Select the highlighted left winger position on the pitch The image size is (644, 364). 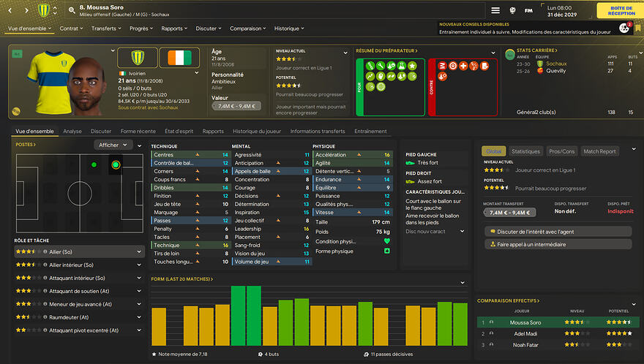[116, 165]
